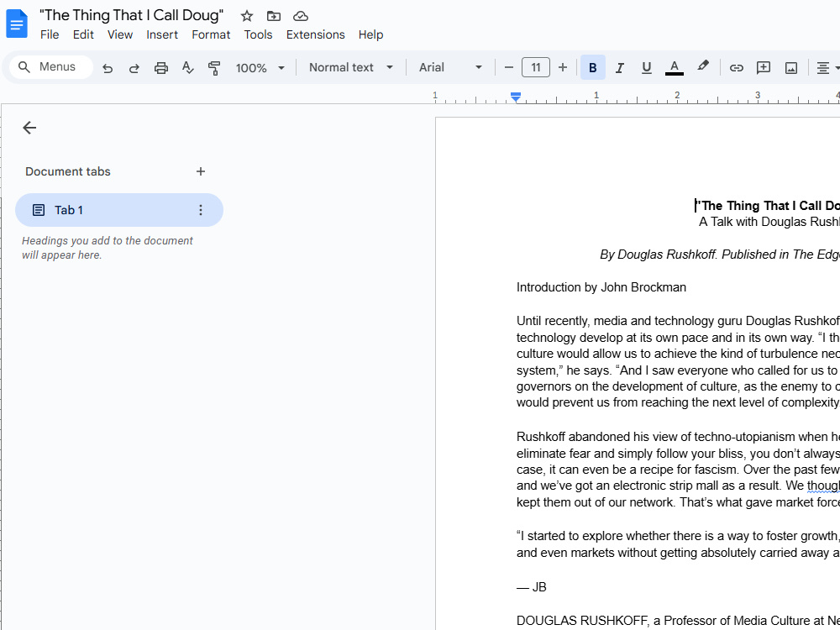
Task: Add a comment
Action: point(764,67)
